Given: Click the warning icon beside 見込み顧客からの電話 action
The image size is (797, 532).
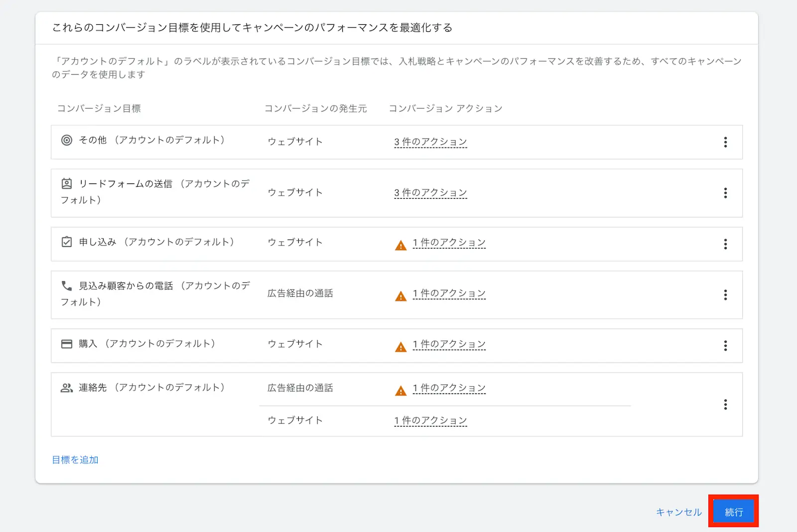Looking at the screenshot, I should (x=400, y=295).
